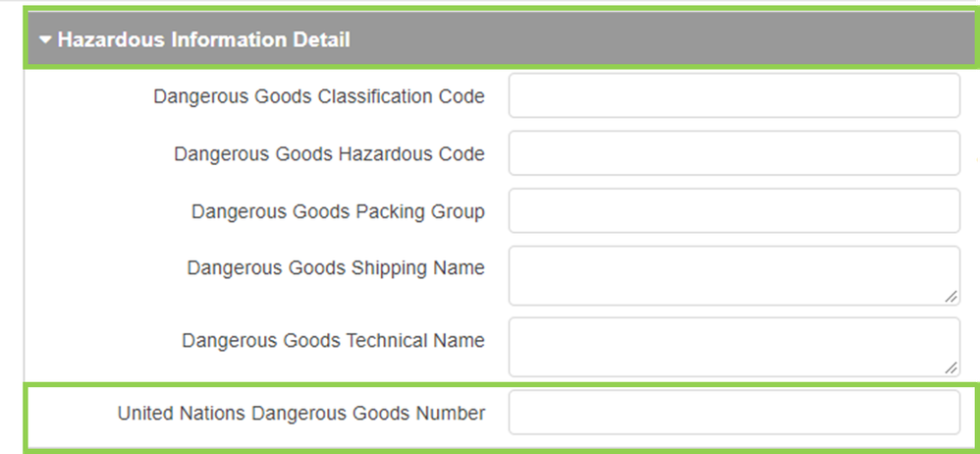Click the Dangerous Goods Classification Code label
The image size is (980, 454).
318,96
